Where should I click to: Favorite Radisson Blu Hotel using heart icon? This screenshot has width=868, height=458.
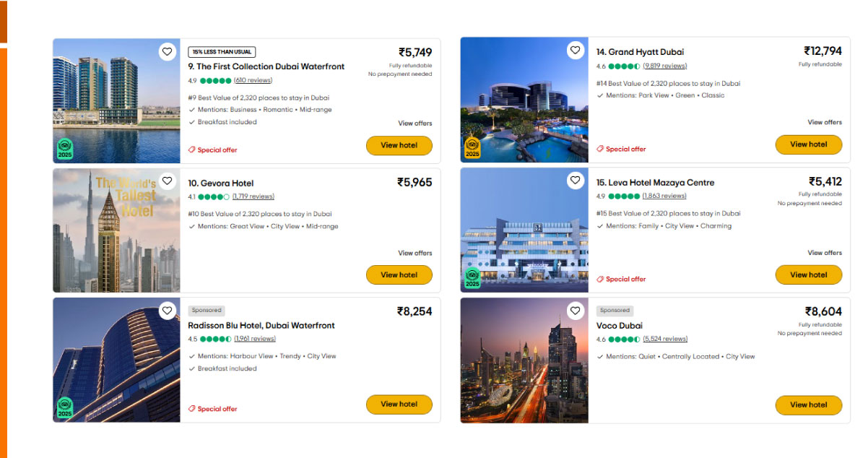(x=167, y=311)
